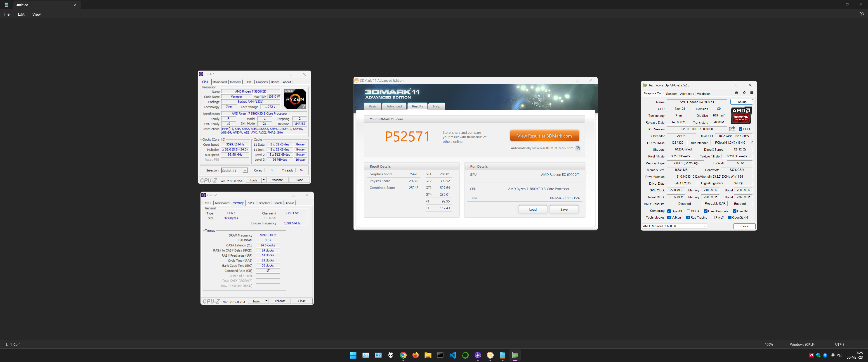This screenshot has width=868, height=362.
Task: Open Notepad Edit menu
Action: [21, 14]
